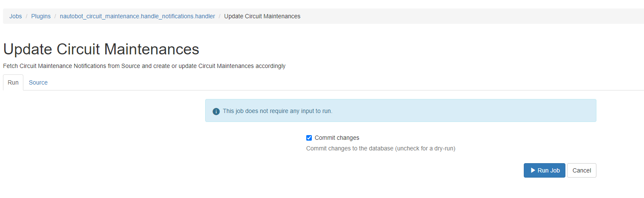The height and width of the screenshot is (198, 644).
Task: Click the "Commit changes" checkbox label text
Action: 337,138
